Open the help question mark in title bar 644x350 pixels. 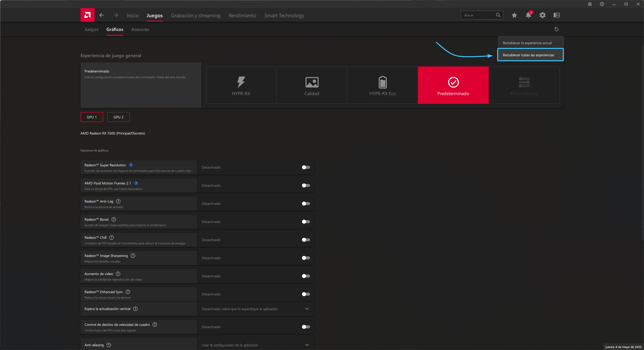pos(602,4)
